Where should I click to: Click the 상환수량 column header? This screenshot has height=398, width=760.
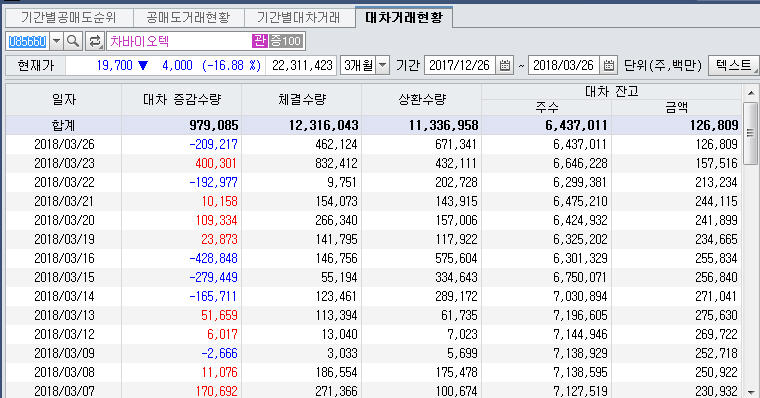click(421, 99)
